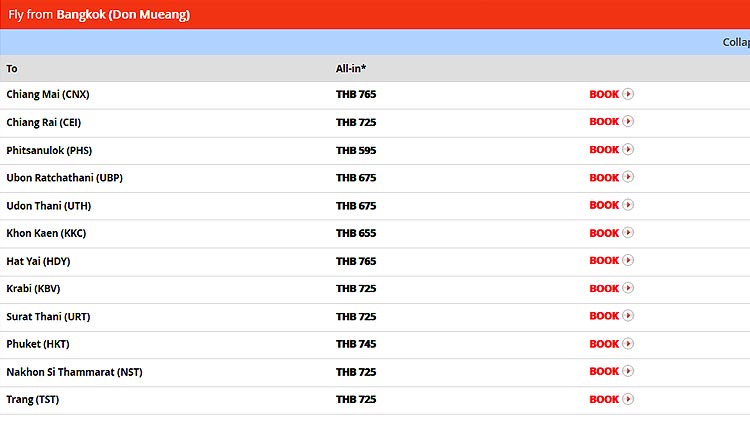This screenshot has height=422, width=750.
Task: Click the THB 595 Phitsanulok fare
Action: click(x=356, y=150)
